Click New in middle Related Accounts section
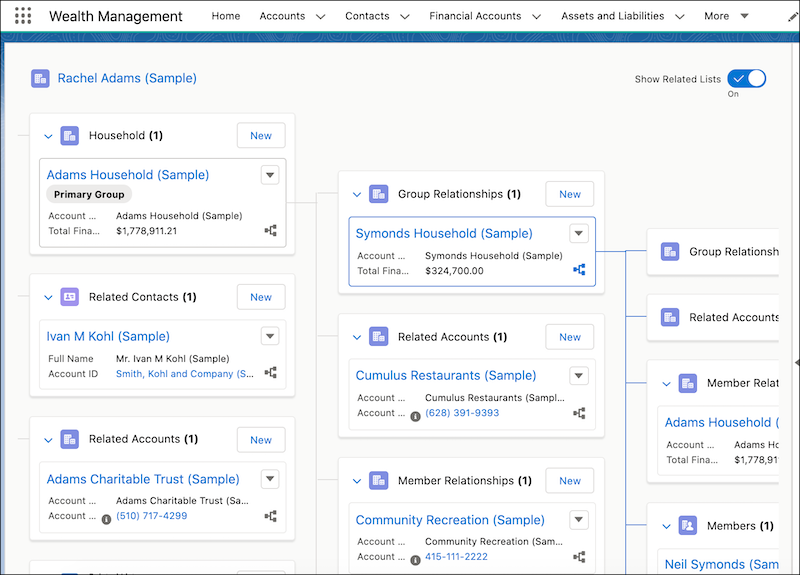The image size is (800, 575). [569, 337]
